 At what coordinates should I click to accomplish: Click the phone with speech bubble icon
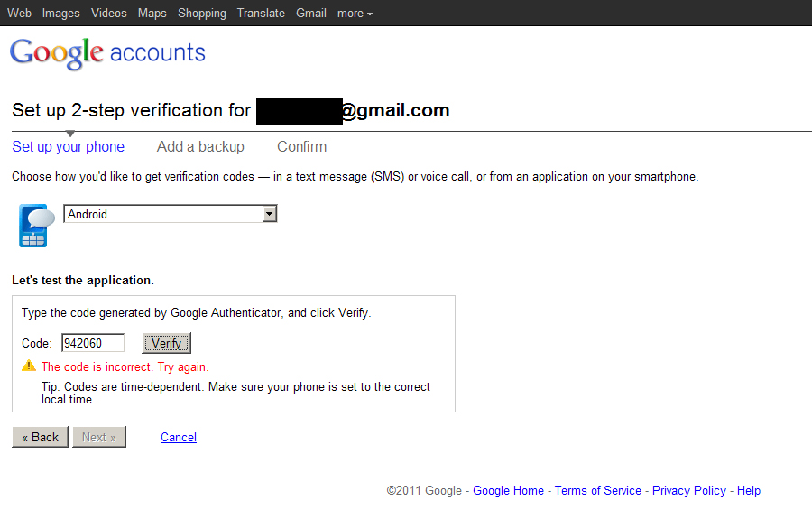tap(36, 226)
